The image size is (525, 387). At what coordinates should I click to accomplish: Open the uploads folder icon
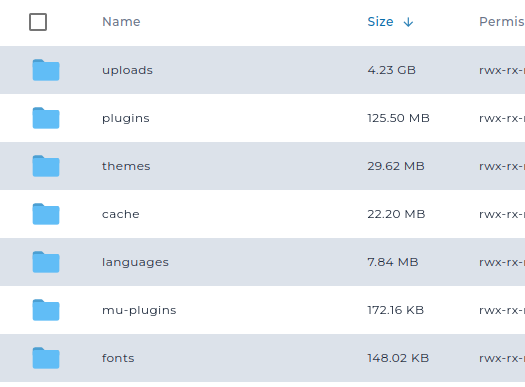tap(46, 70)
